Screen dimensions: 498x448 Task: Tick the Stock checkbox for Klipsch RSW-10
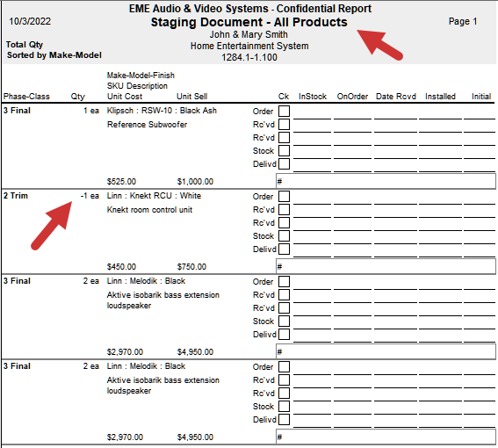(x=284, y=150)
